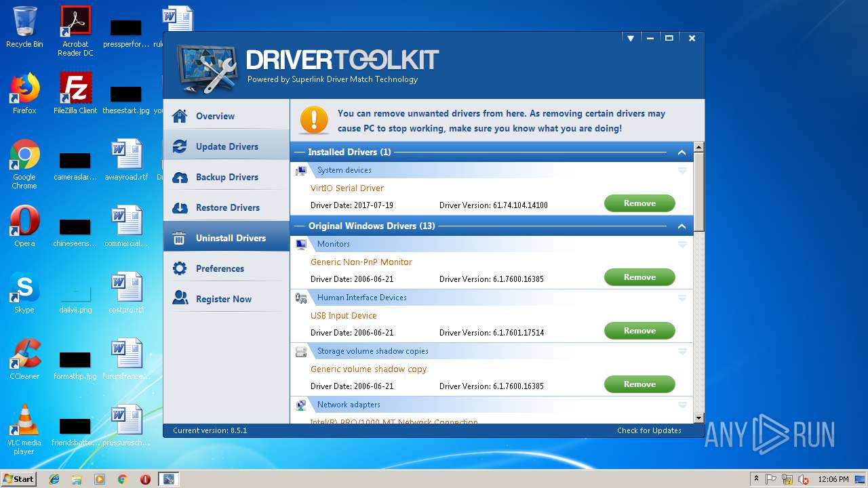The height and width of the screenshot is (488, 868).
Task: Collapse the Original Windows Drivers section
Action: coord(682,226)
